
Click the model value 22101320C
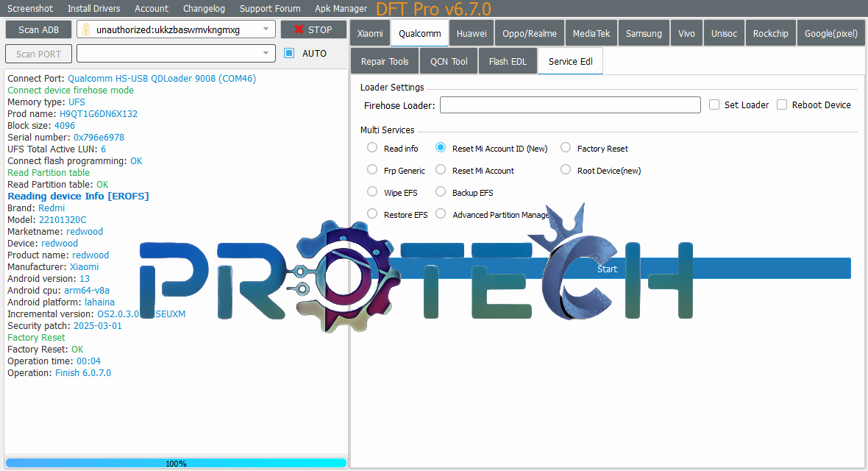63,219
